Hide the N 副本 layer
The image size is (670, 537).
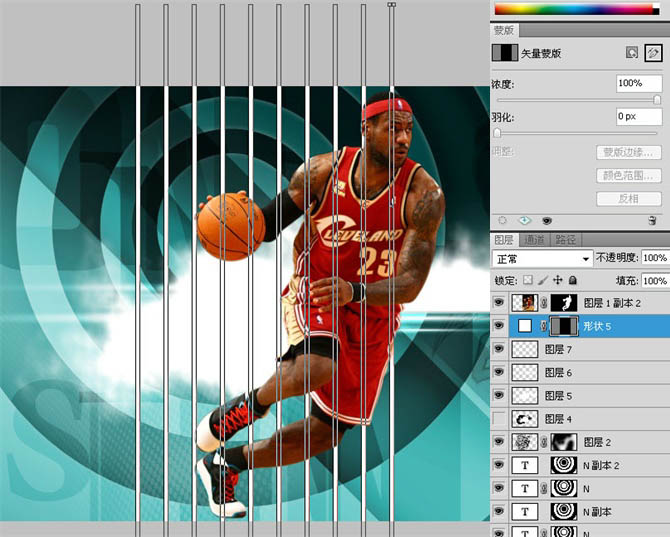[499, 511]
